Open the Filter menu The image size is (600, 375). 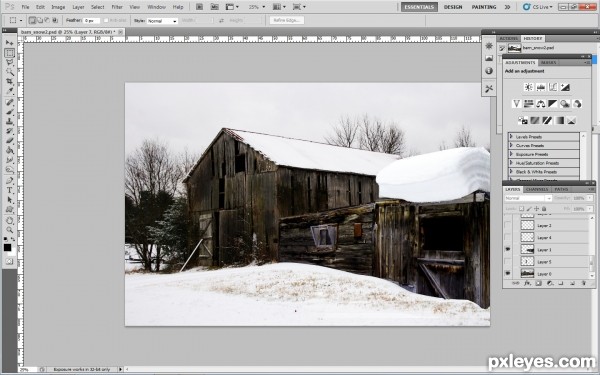click(117, 7)
